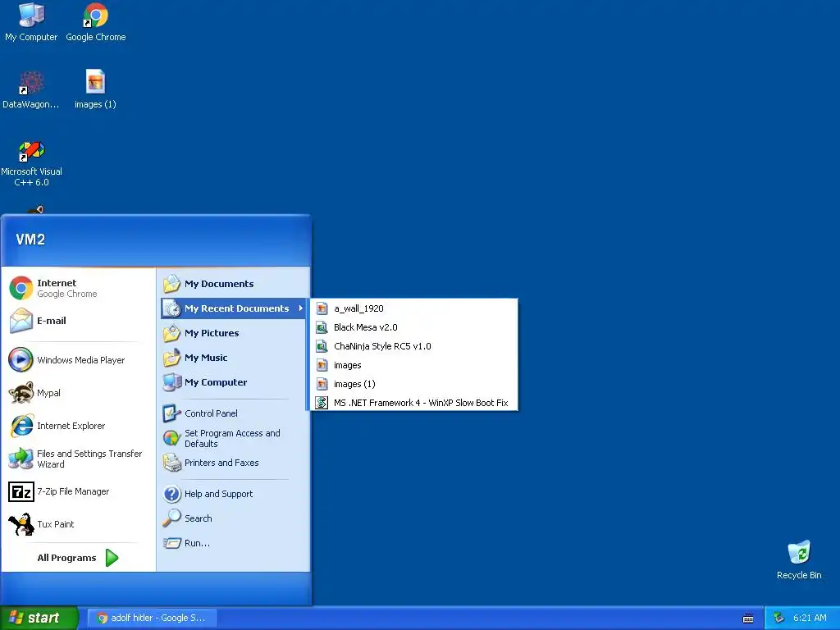
Task: Open Help and Support
Action: click(233, 494)
